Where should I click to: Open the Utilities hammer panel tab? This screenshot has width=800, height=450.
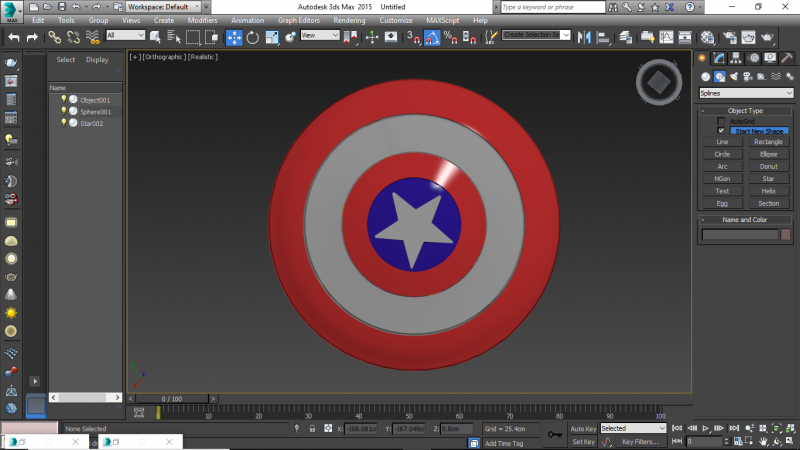(x=786, y=58)
